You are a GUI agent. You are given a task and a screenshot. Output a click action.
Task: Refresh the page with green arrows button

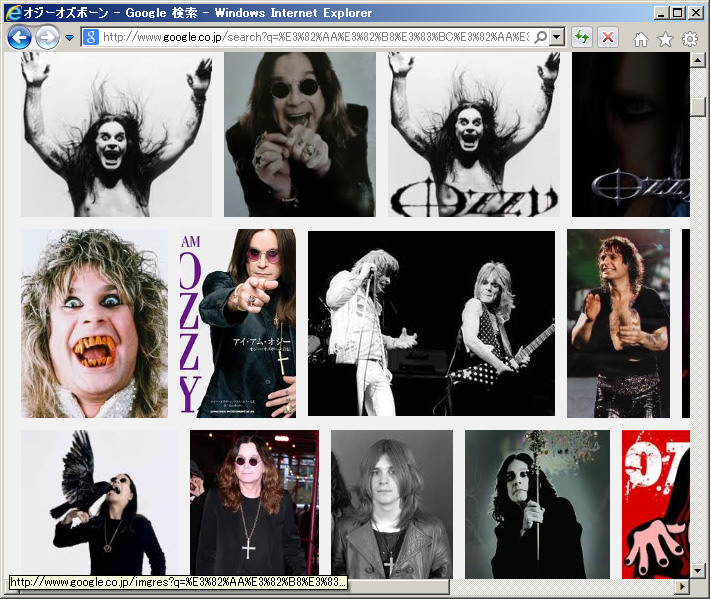tap(582, 37)
